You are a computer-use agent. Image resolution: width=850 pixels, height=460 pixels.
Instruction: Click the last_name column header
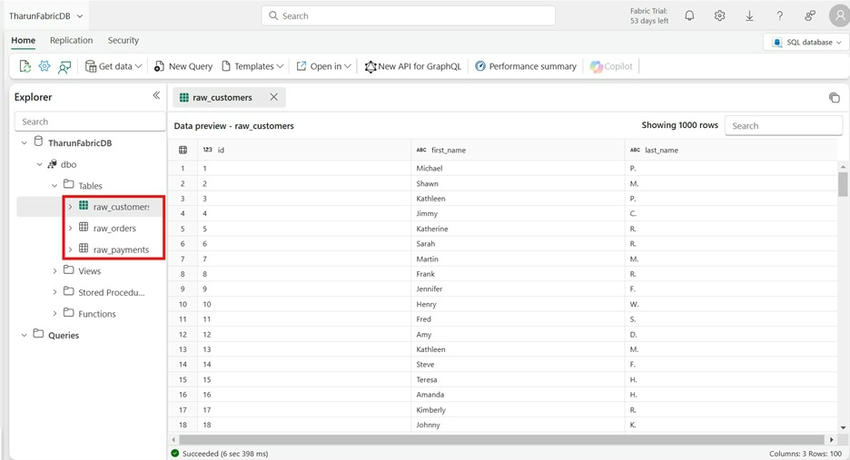coord(731,150)
